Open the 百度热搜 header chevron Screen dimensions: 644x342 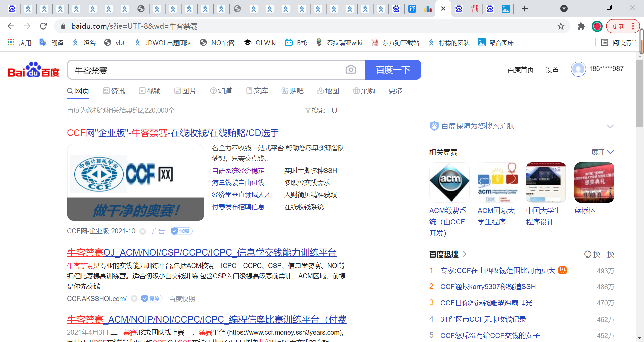[x=465, y=254]
